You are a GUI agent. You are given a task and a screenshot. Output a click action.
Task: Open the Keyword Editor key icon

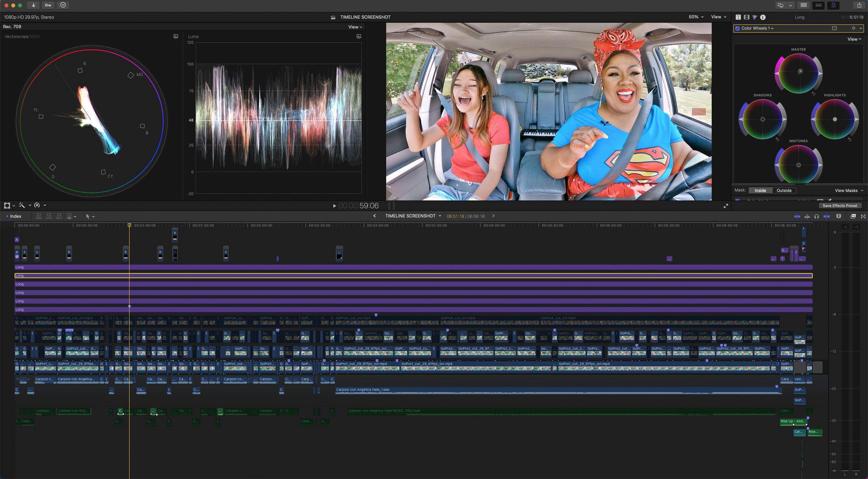48,5
